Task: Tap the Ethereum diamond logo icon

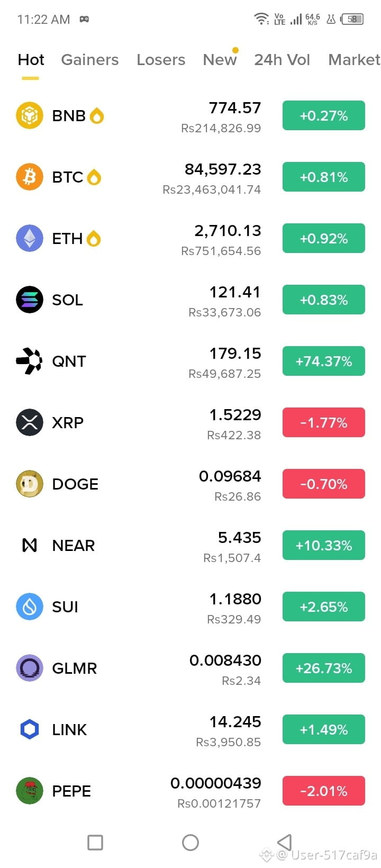Action: tap(30, 238)
